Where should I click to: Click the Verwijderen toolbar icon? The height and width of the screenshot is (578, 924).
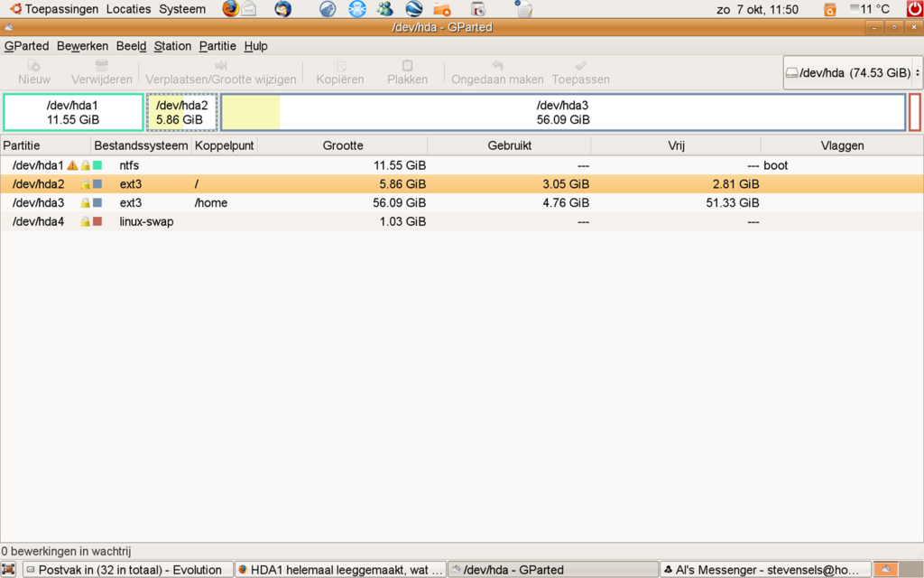pos(102,66)
